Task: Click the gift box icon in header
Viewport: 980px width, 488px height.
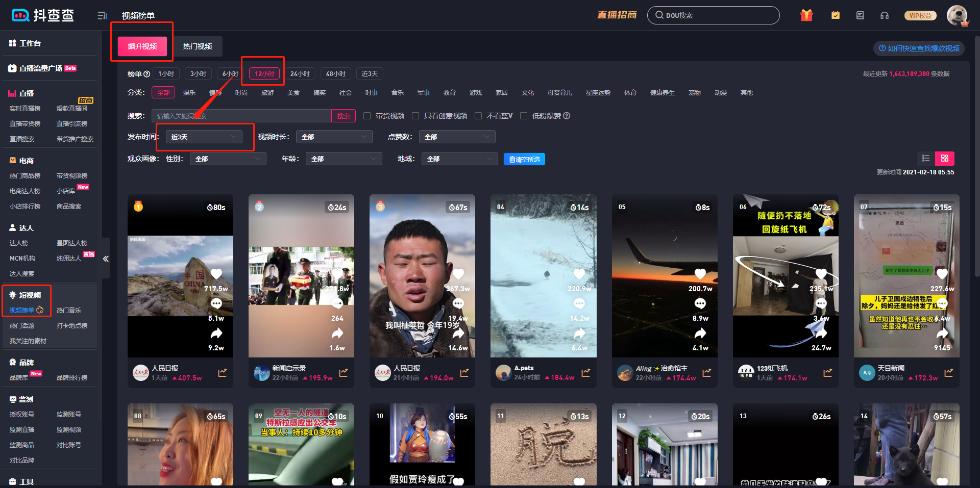Action: [x=806, y=15]
